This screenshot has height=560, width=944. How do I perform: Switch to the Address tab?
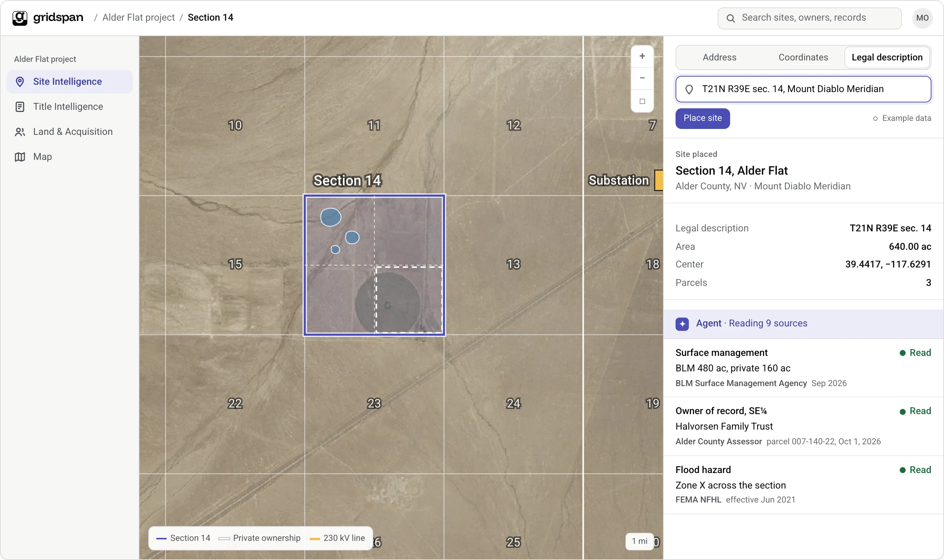tap(719, 57)
